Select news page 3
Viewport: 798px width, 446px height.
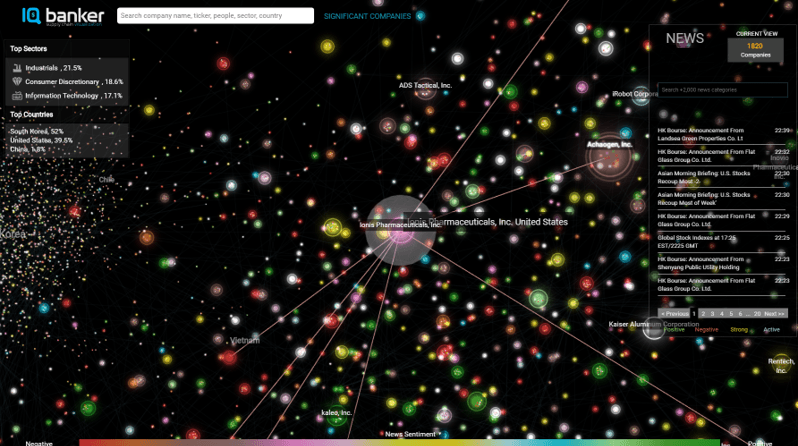(x=712, y=314)
